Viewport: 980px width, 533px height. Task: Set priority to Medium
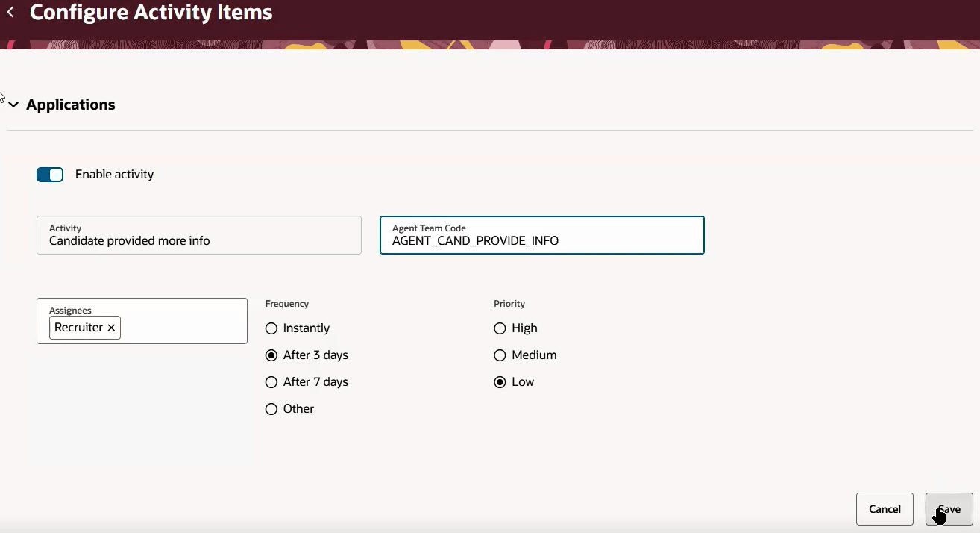coord(500,355)
